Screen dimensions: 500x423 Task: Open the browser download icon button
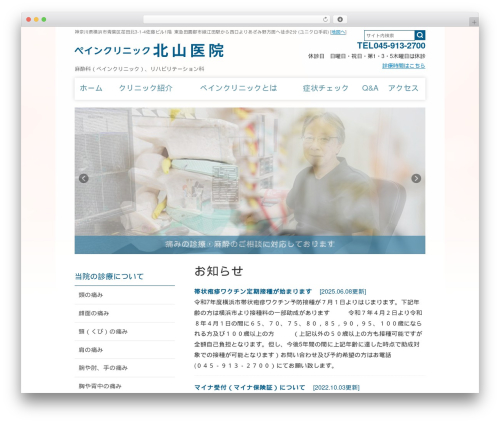[x=340, y=20]
